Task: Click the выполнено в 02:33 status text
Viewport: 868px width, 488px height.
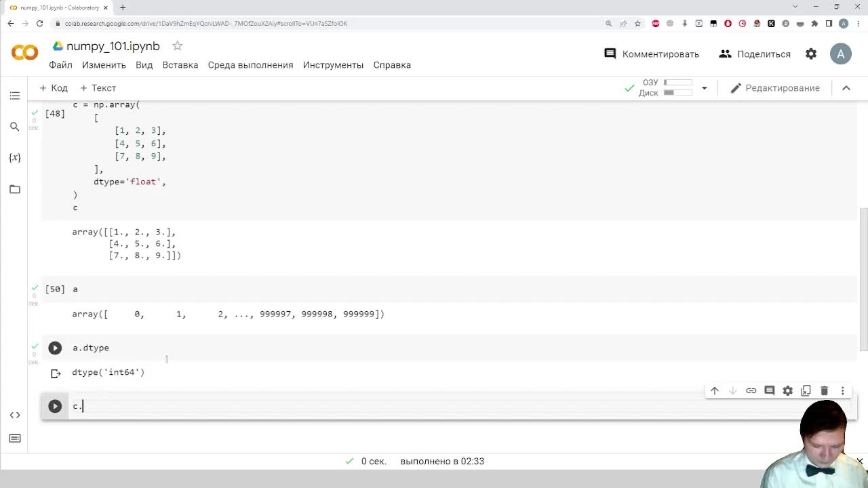Action: (442, 461)
